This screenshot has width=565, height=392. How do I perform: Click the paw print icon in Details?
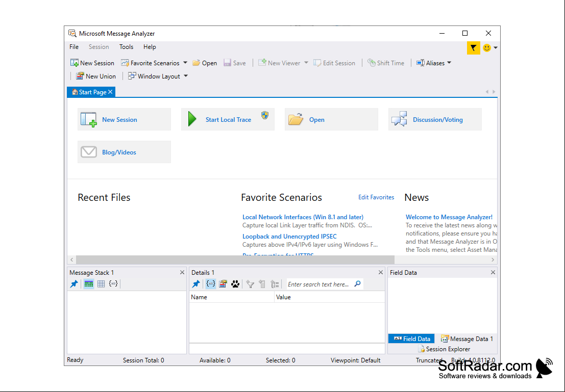coord(235,284)
